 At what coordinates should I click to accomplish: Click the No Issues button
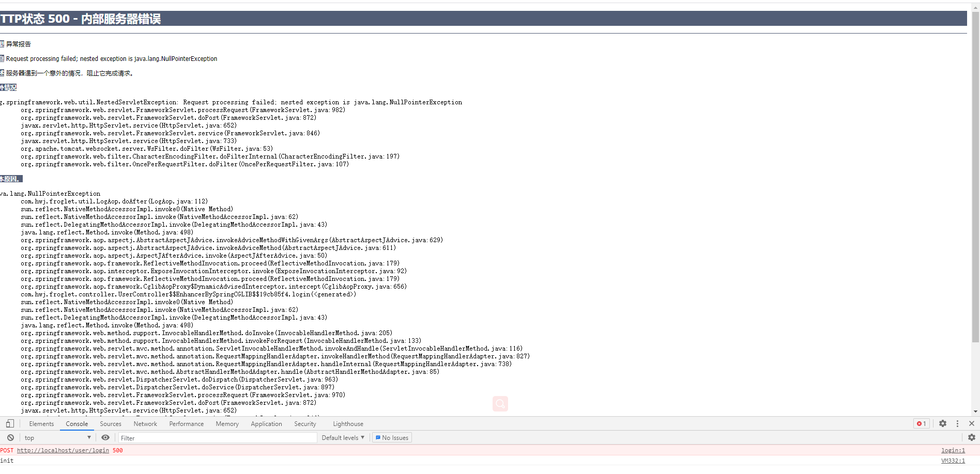(x=392, y=437)
